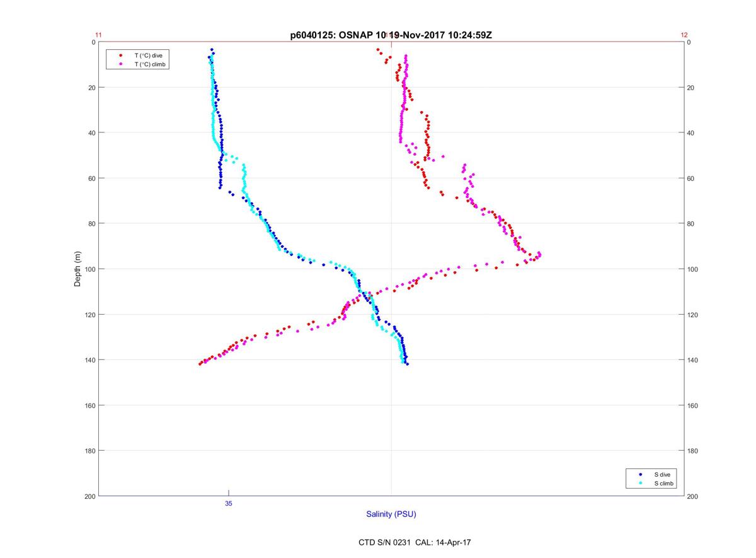756x558 pixels.
Task: Click the left-axis depth tick '160'
Action: pos(89,405)
